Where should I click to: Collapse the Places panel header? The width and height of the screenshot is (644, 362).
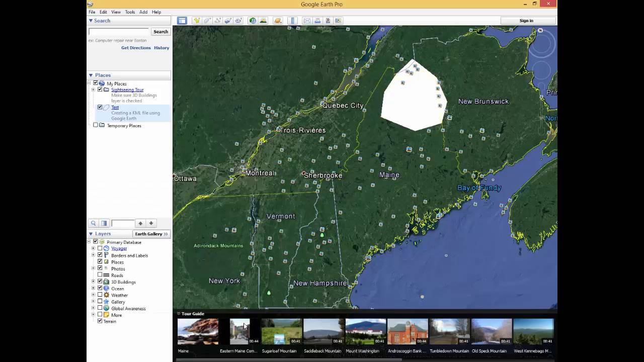click(x=91, y=75)
